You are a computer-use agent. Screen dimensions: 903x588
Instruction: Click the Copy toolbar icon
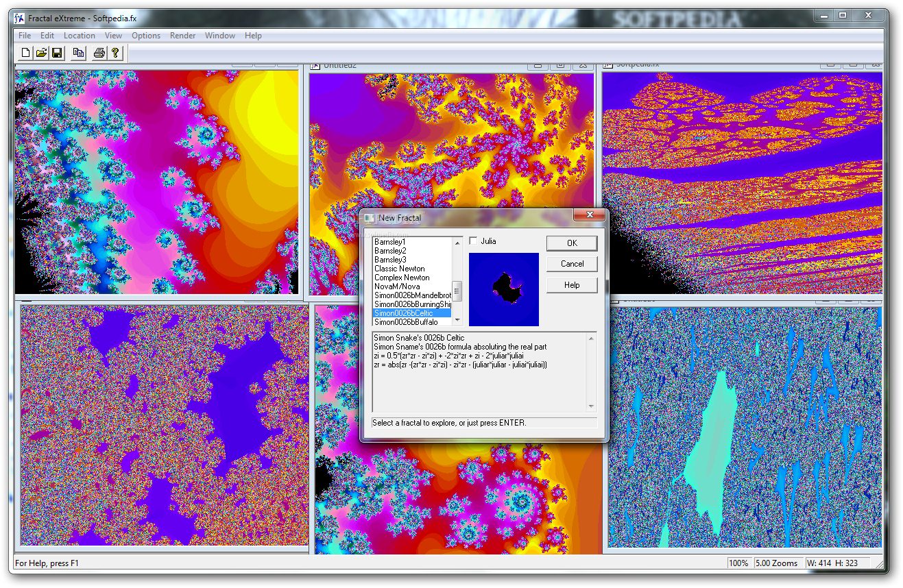click(x=78, y=53)
